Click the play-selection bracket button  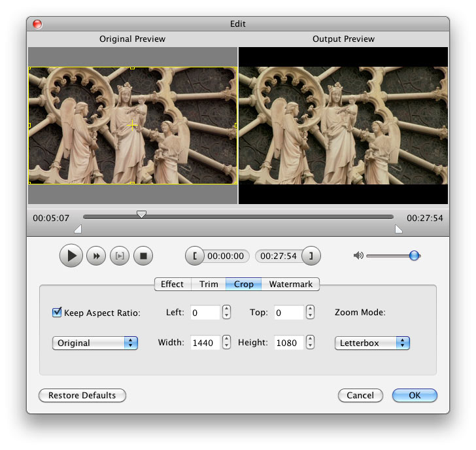120,256
